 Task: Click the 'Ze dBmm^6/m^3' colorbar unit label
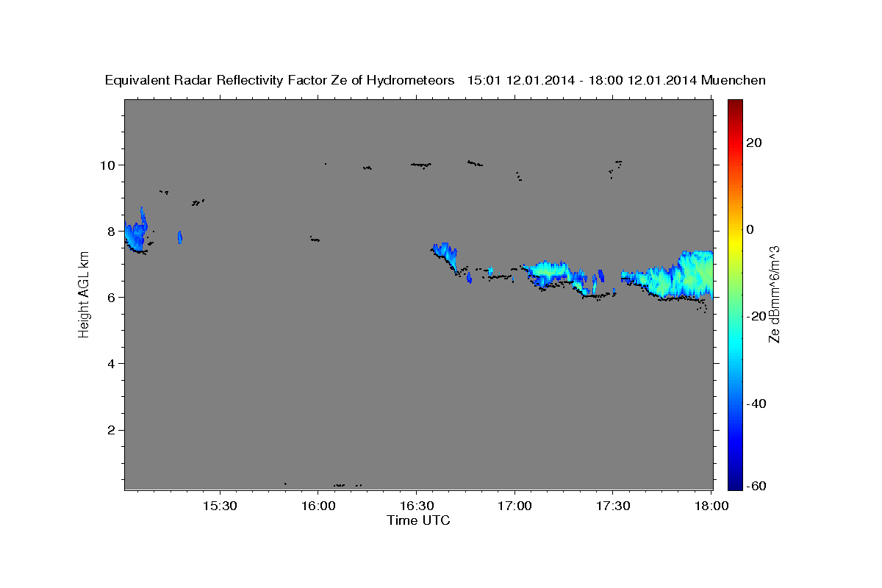pyautogui.click(x=774, y=295)
